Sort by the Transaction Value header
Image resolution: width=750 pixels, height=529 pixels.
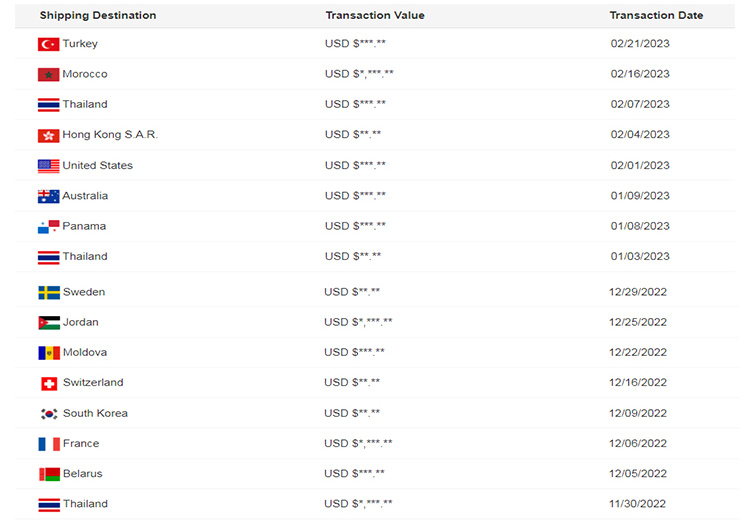(x=375, y=16)
